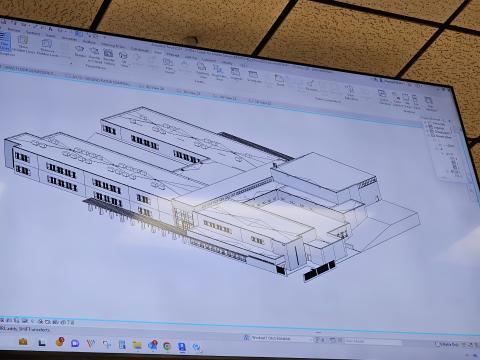Open Google Chrome from the taskbar
480x360 pixels.
(167, 346)
